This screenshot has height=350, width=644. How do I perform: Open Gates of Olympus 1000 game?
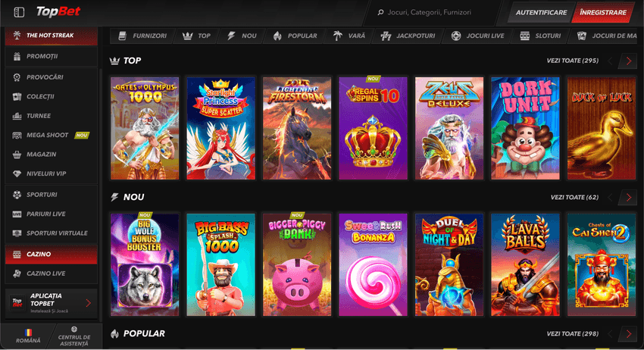tap(145, 128)
